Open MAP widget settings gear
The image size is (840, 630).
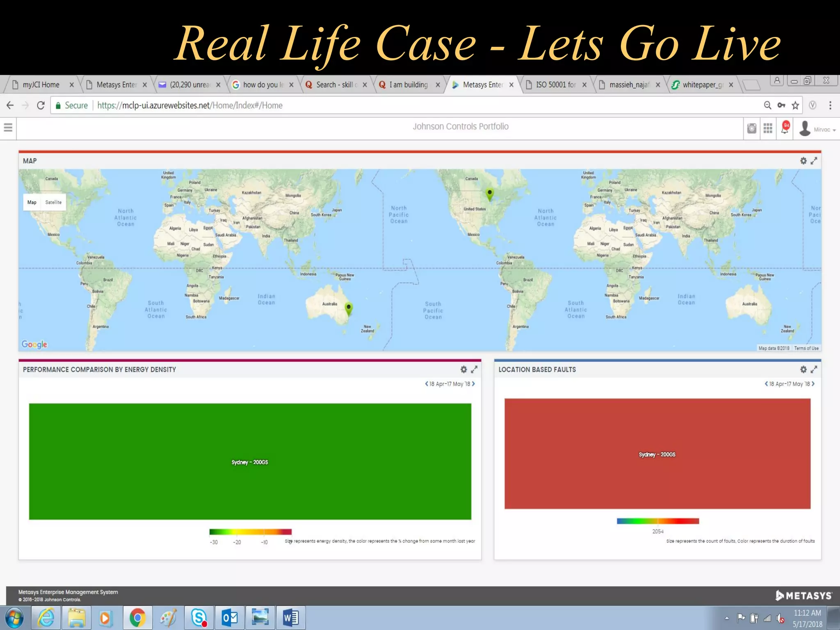(x=803, y=161)
